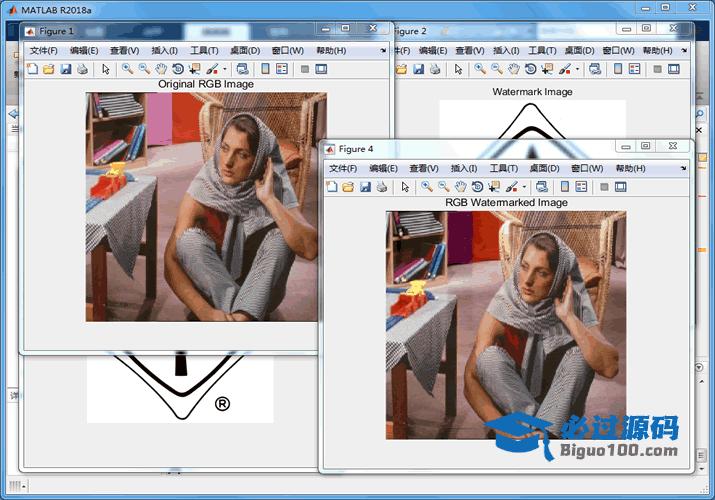Select Data Cursor tool in Figure 2
Image resolution: width=715 pixels, height=500 pixels.
547,69
